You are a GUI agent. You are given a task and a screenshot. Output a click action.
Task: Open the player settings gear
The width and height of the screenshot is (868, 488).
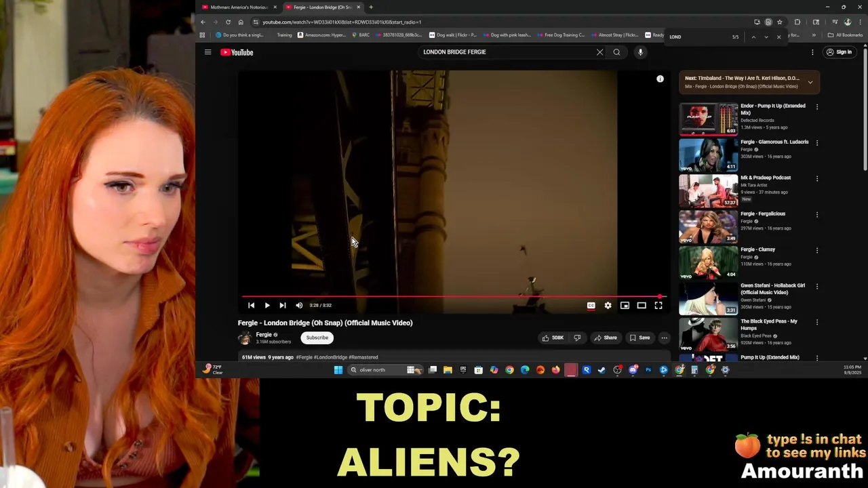click(608, 306)
